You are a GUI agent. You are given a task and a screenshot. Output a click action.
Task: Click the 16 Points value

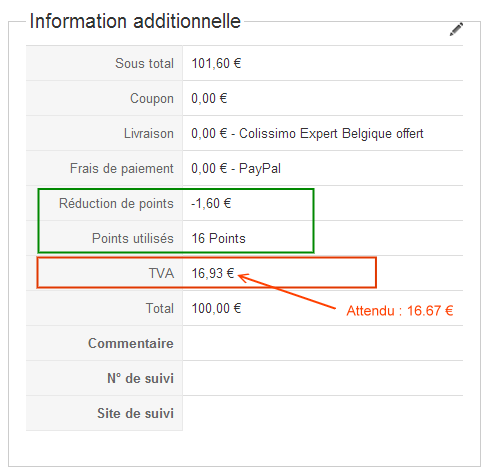point(218,238)
